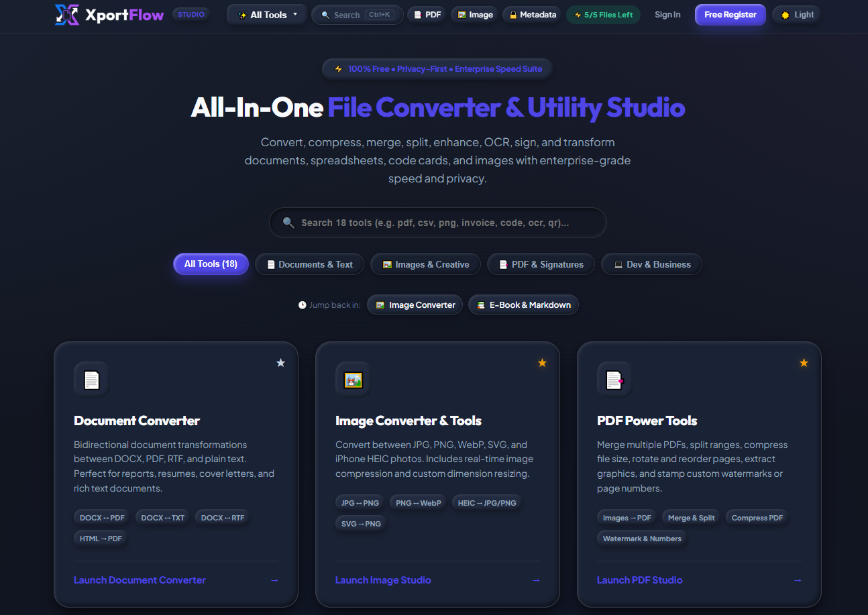The image size is (868, 615).
Task: Click the Free Register button
Action: pyautogui.click(x=730, y=15)
